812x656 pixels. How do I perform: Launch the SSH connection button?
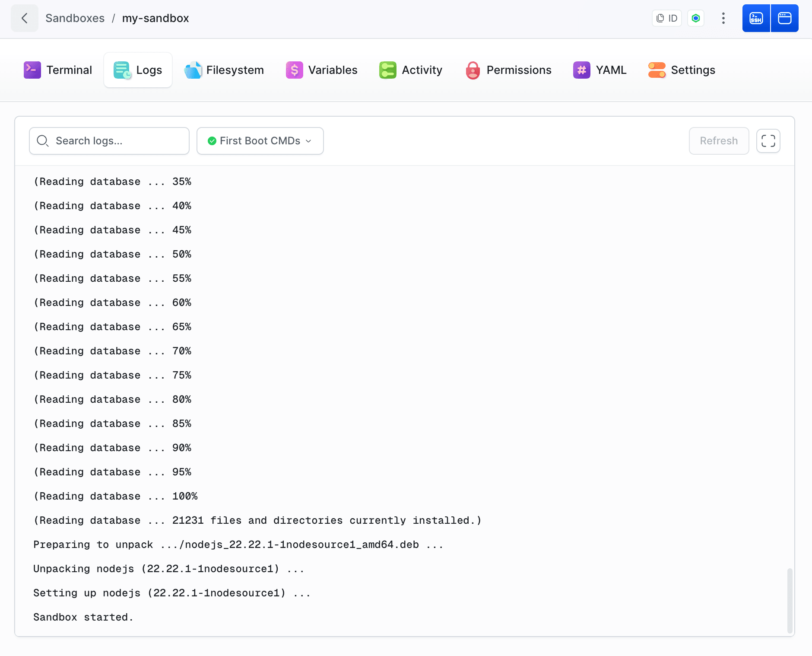pos(756,18)
